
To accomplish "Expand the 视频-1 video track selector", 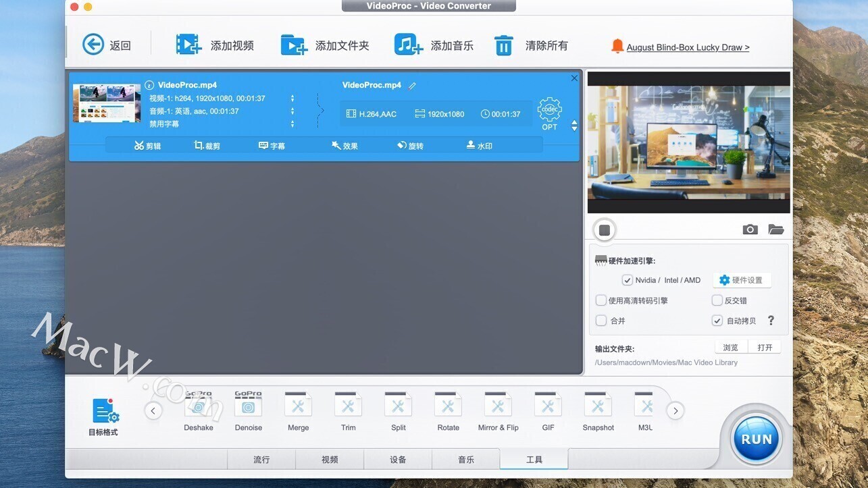I will click(292, 99).
